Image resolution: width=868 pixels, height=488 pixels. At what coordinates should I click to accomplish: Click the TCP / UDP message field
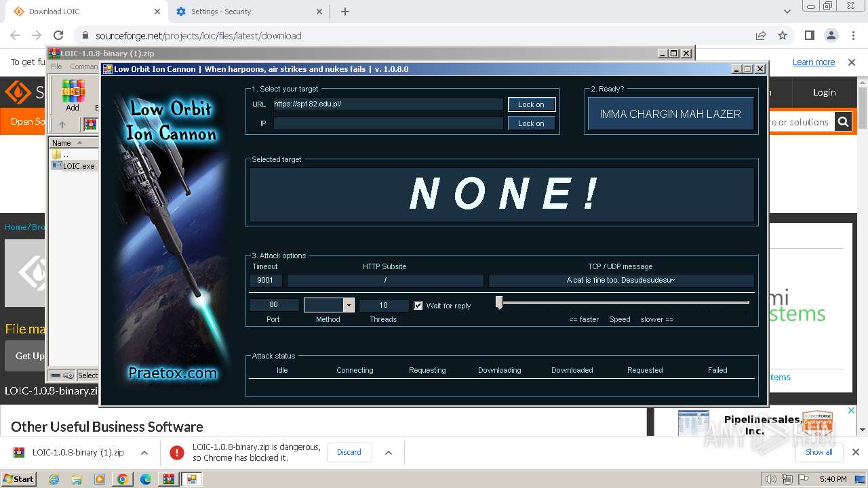click(x=620, y=280)
